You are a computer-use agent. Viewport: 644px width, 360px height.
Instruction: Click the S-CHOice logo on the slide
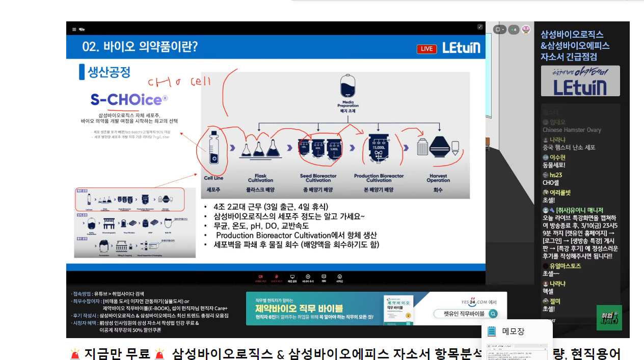tap(129, 99)
